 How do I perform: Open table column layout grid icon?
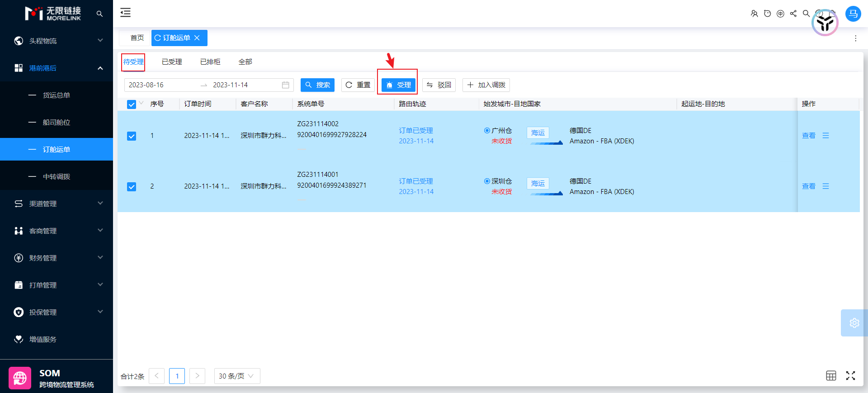831,376
